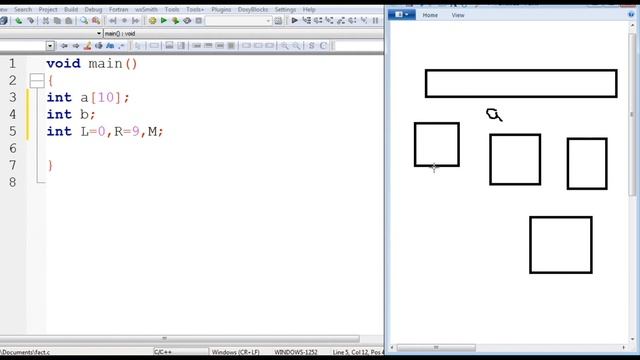Click the left arrow search previous icon
The height and width of the screenshot is (360, 640).
pos(64,46)
